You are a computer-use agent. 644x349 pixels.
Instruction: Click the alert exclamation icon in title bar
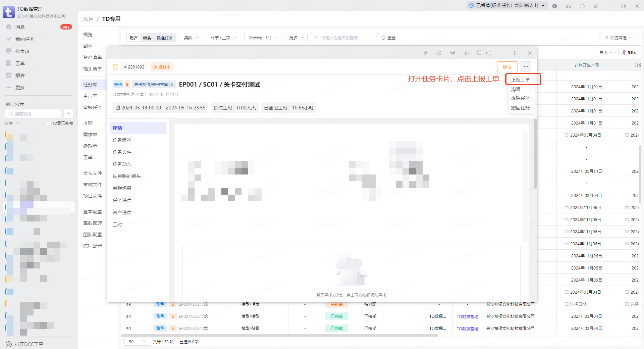[x=555, y=6]
